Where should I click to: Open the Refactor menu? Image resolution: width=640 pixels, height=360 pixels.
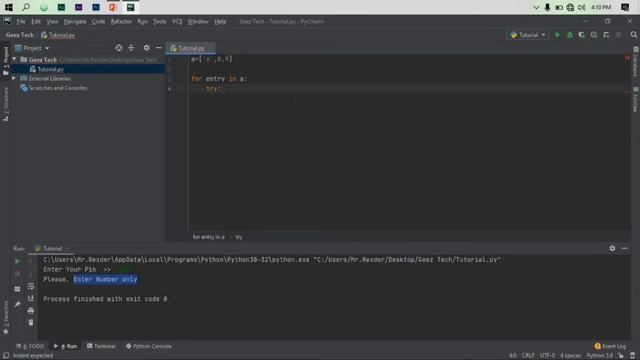coord(121,22)
